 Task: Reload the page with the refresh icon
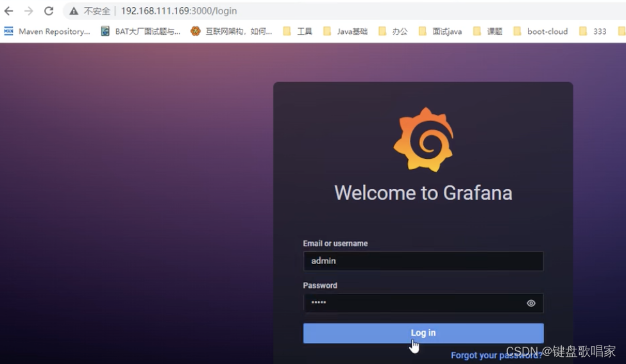[x=49, y=11]
